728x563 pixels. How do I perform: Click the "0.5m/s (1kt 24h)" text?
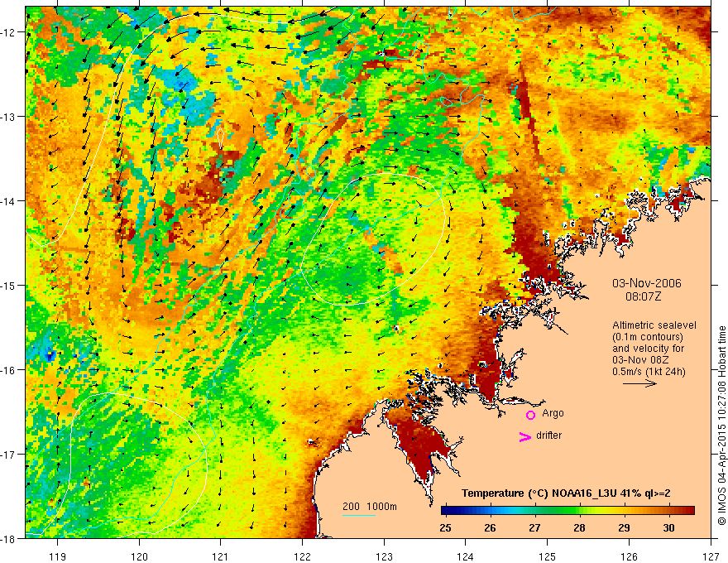[649, 372]
